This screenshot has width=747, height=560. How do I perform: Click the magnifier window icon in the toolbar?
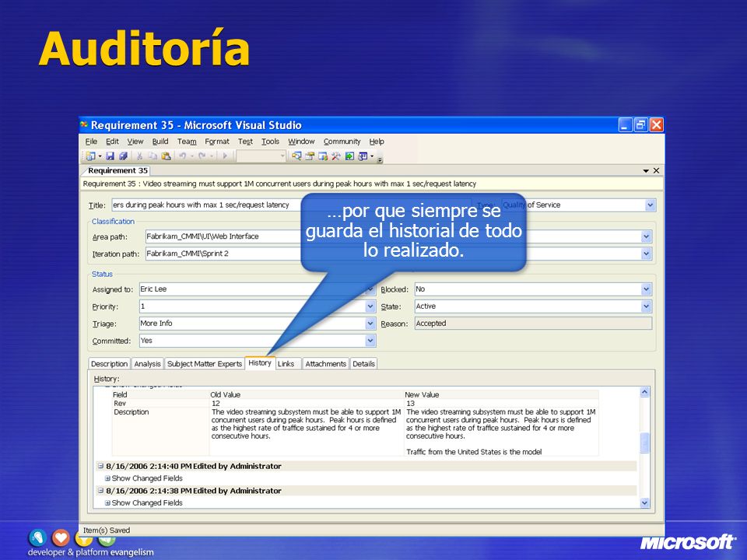pos(296,156)
